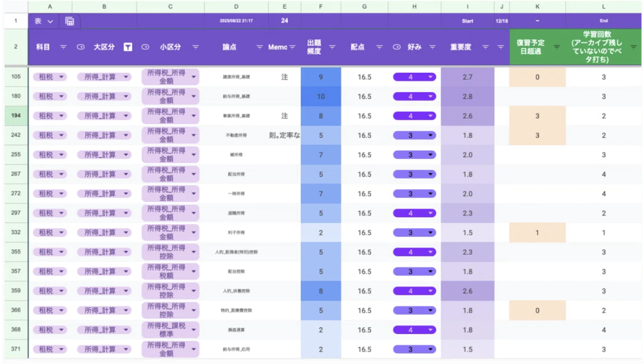
Task: Click the table view icon beside 表
Action: [x=70, y=21]
